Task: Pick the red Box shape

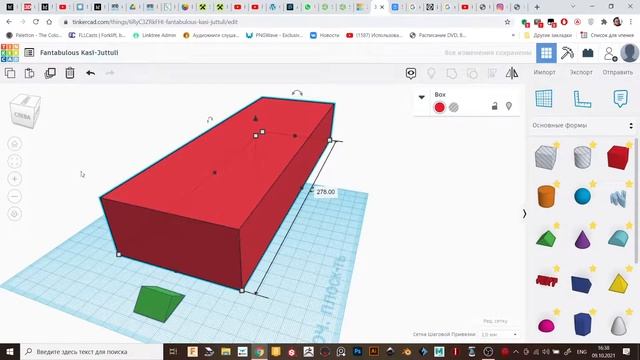Action: point(618,157)
